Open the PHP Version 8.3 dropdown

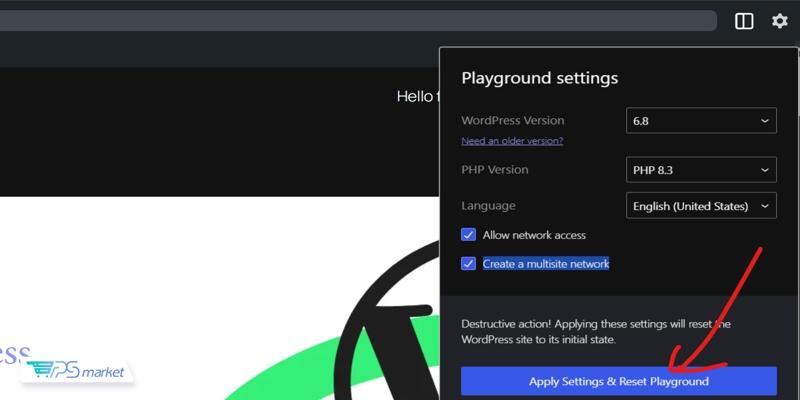[x=700, y=170]
